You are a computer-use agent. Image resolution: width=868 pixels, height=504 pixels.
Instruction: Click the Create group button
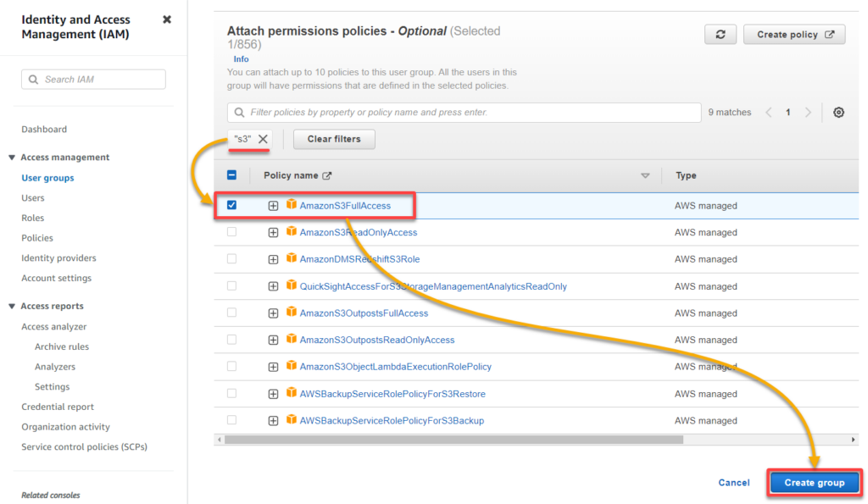click(815, 483)
